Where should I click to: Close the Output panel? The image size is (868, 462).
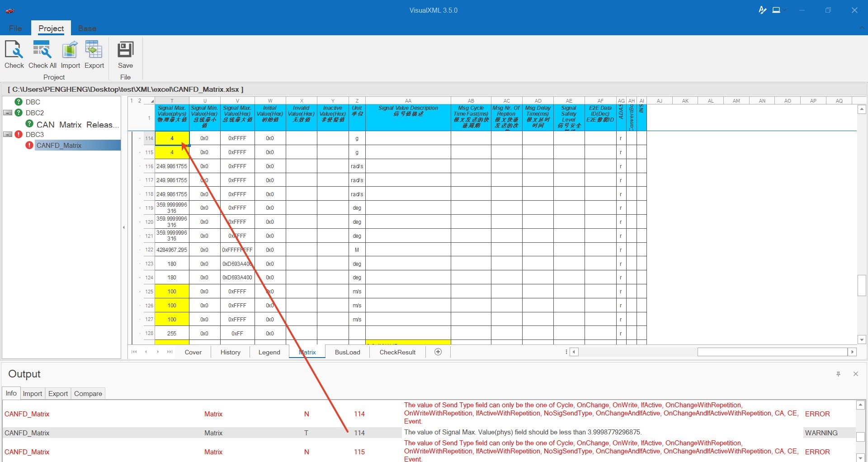[855, 374]
